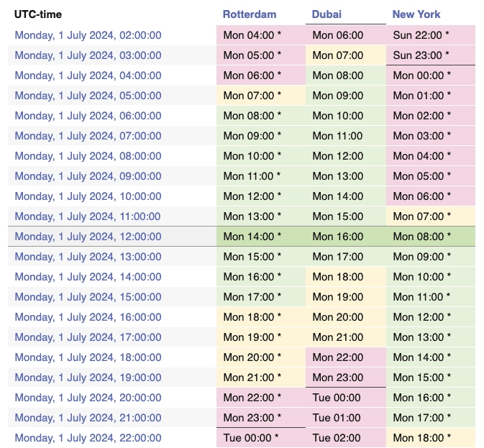Select New York Mon 08:00 highlighted cell

tap(431, 237)
